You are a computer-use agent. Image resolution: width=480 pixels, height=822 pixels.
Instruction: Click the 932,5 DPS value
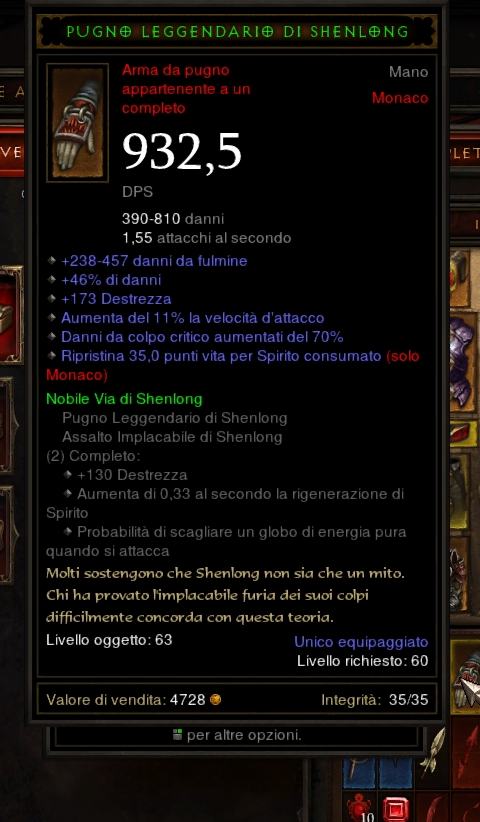182,152
